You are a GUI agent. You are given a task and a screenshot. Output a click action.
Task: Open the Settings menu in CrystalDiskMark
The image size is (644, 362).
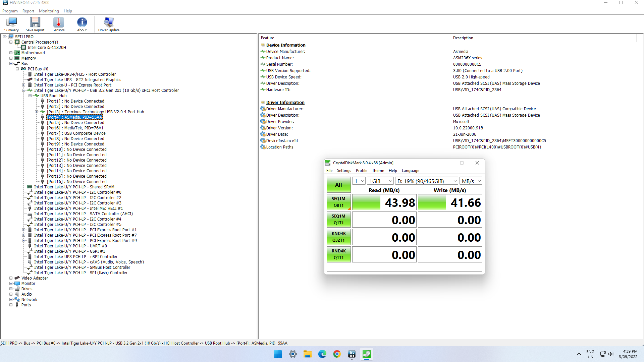click(344, 171)
